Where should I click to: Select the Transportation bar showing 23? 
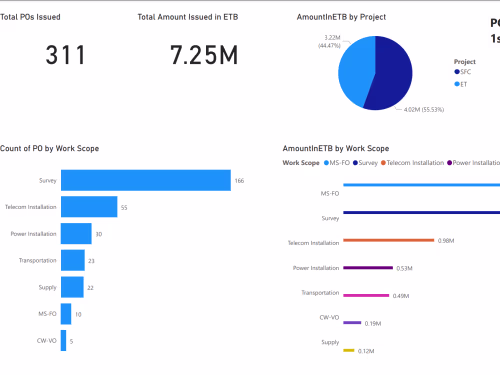[x=73, y=260]
